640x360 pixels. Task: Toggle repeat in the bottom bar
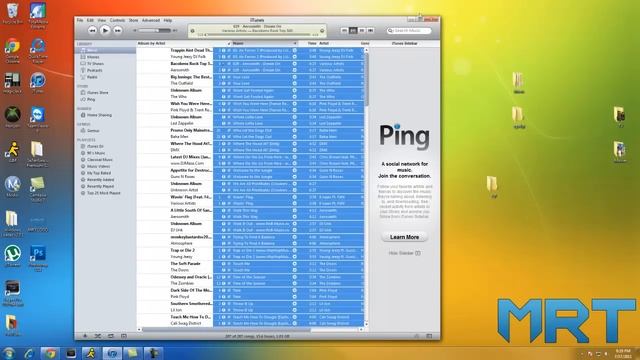(111, 336)
